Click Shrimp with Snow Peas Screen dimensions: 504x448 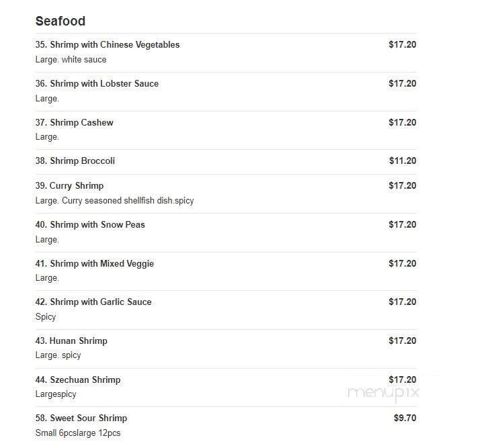pyautogui.click(x=90, y=225)
